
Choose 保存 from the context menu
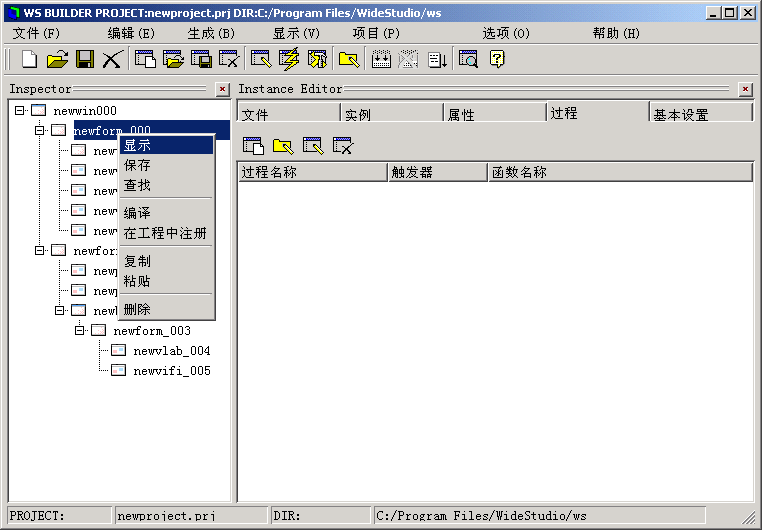pyautogui.click(x=167, y=165)
